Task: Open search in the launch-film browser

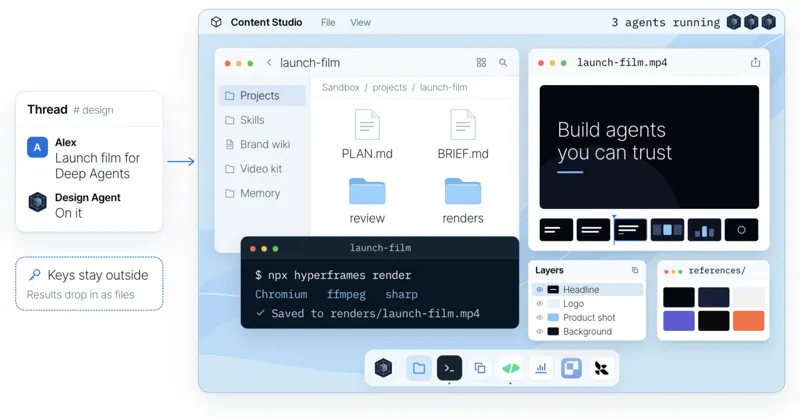Action: pyautogui.click(x=503, y=62)
